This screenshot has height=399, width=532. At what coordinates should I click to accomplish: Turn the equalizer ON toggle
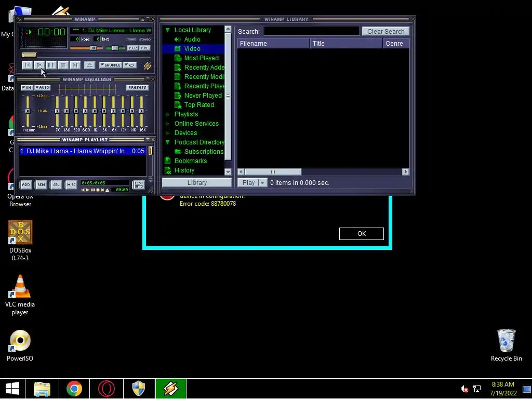[x=27, y=87]
